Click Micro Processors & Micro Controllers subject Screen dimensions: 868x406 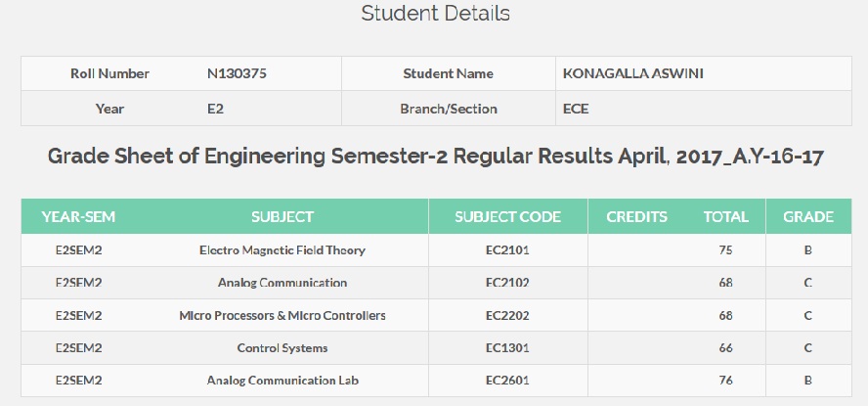tap(282, 316)
